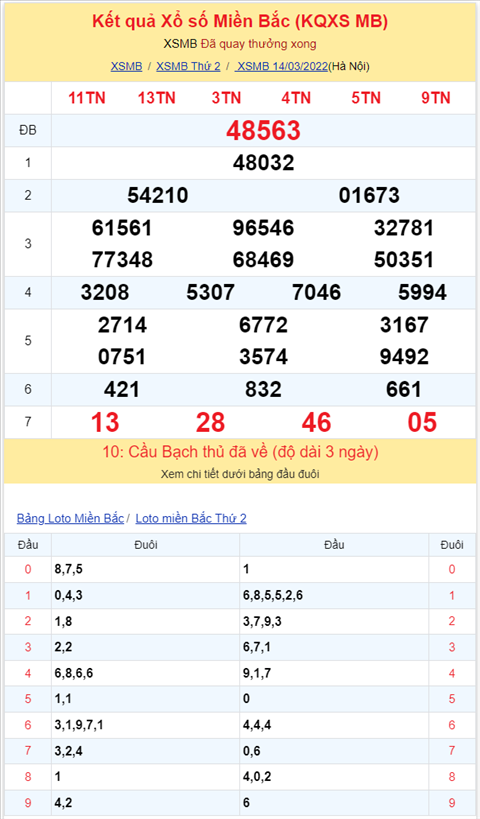Click loto head values 4,4,4
The width and height of the screenshot is (480, 819).
[x=257, y=725]
